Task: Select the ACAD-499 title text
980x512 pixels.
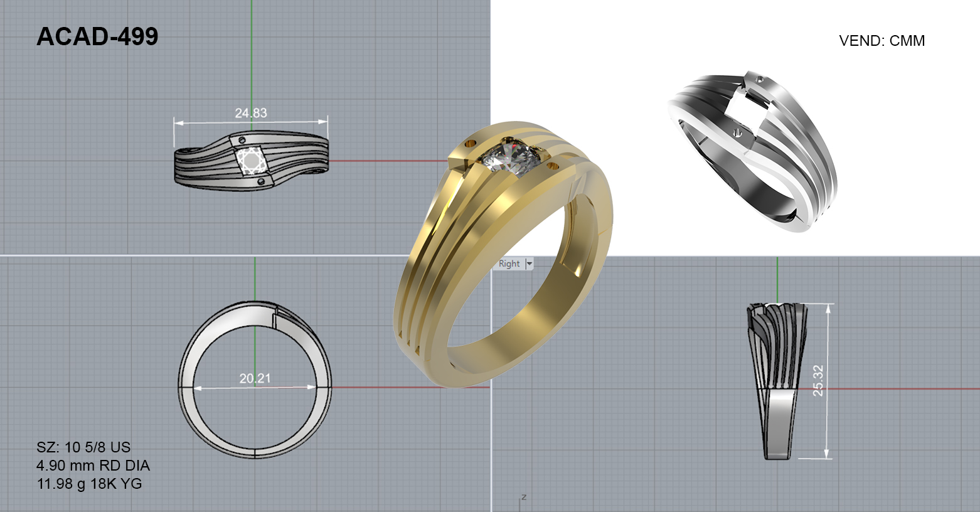Action: tap(97, 37)
